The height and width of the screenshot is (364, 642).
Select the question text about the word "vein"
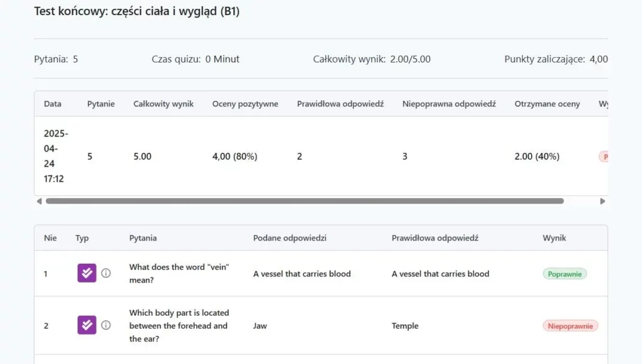[x=179, y=273]
